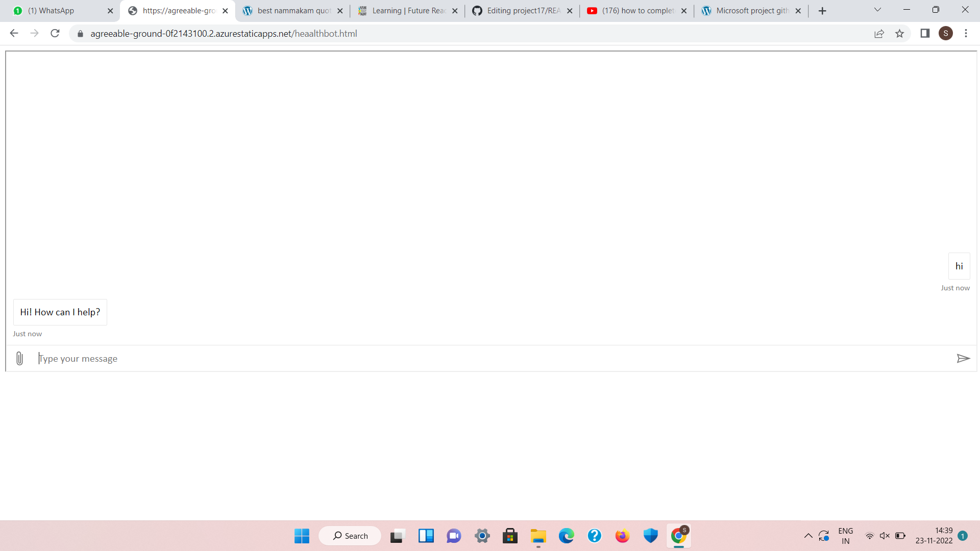Viewport: 980px width, 551px height.
Task: Toggle the bookmark star for this page
Action: pos(900,33)
